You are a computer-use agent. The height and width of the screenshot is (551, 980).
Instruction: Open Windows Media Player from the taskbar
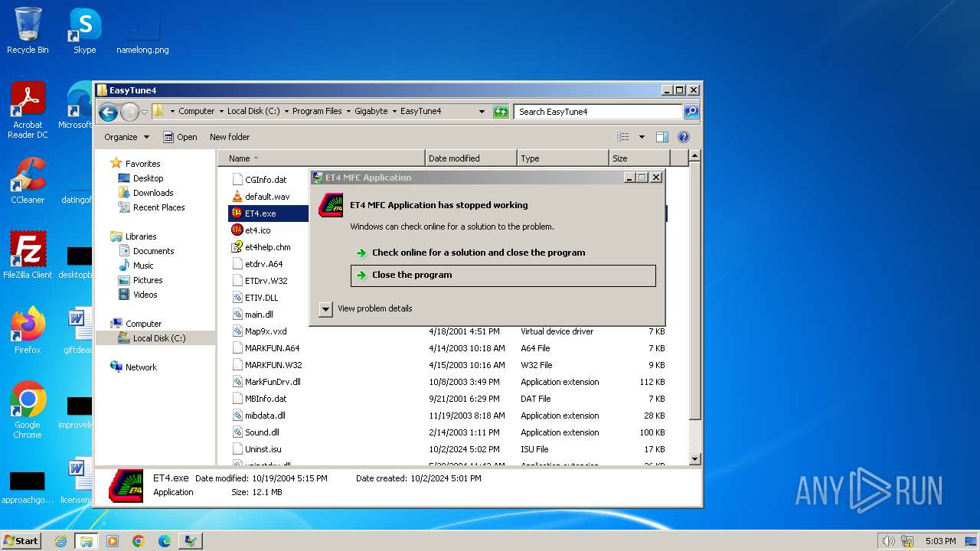click(x=113, y=541)
